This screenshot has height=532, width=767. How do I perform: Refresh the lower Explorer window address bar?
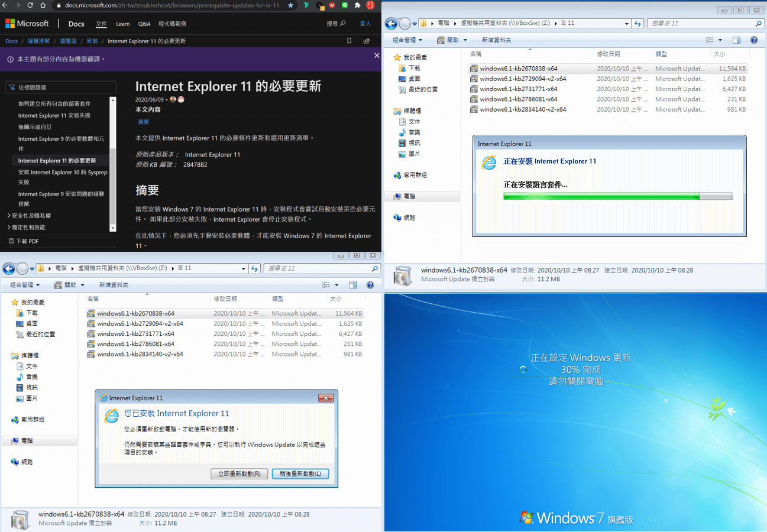[x=255, y=268]
